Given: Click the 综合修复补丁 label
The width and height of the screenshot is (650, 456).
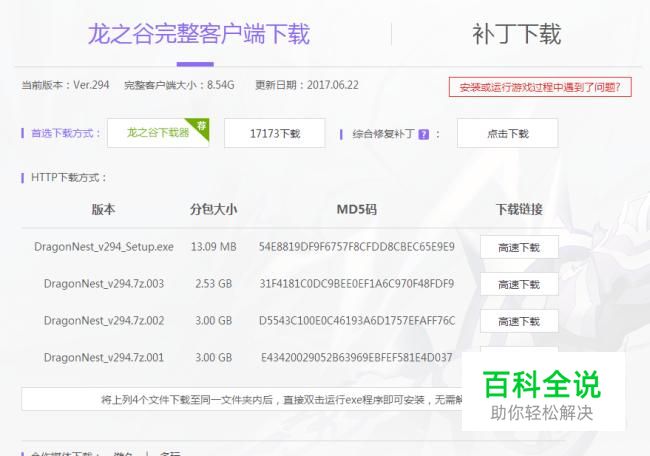Looking at the screenshot, I should click(x=383, y=134).
